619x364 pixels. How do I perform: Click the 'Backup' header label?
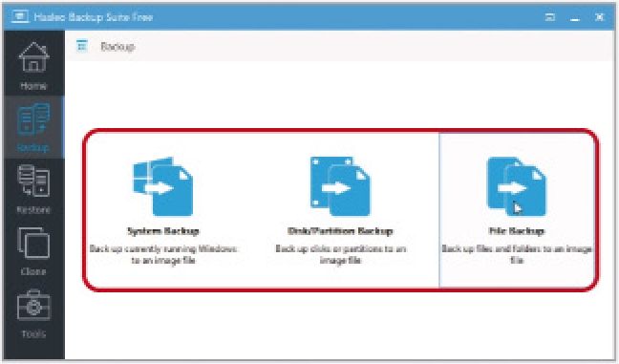pyautogui.click(x=117, y=47)
